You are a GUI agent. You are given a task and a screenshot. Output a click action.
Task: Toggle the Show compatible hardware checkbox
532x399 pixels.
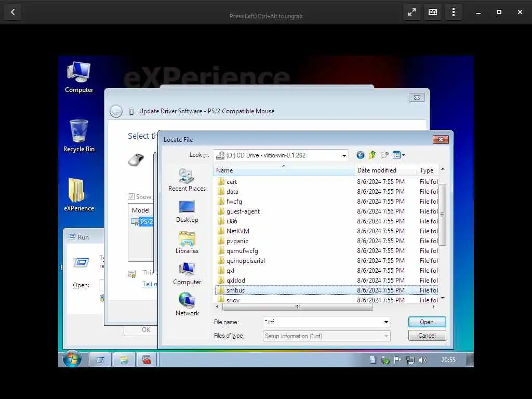coord(131,196)
